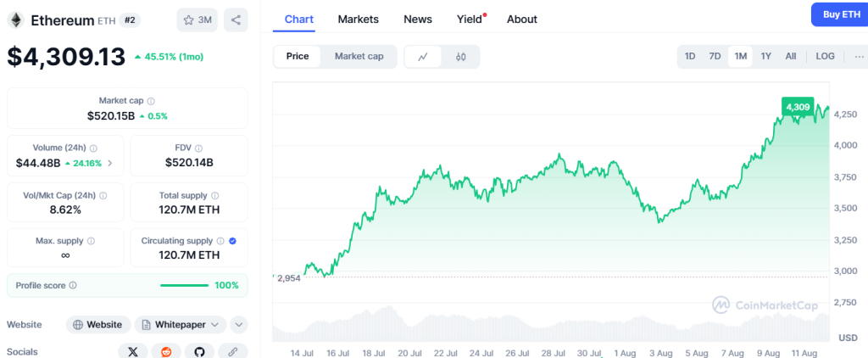Expand more links chevron after Whitepaper
868x358 pixels.
(238, 324)
